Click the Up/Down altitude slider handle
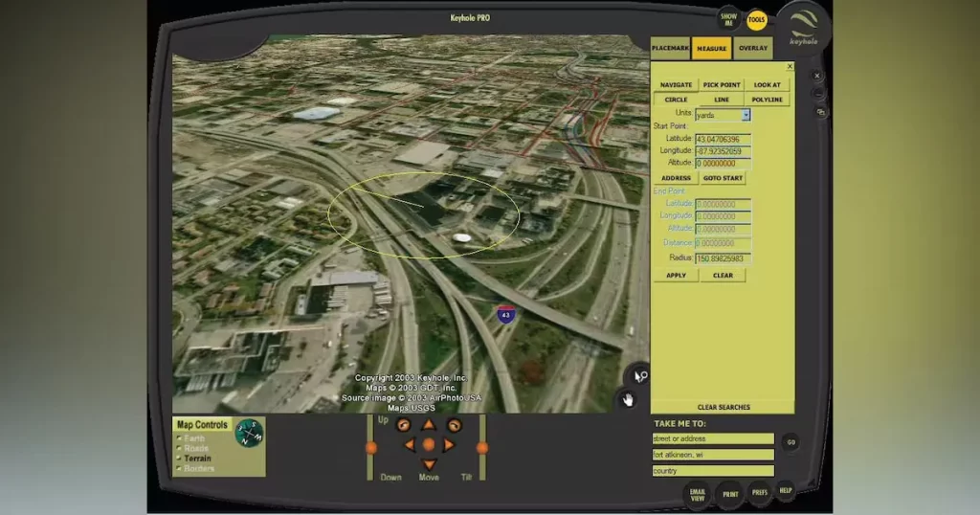 371,447
